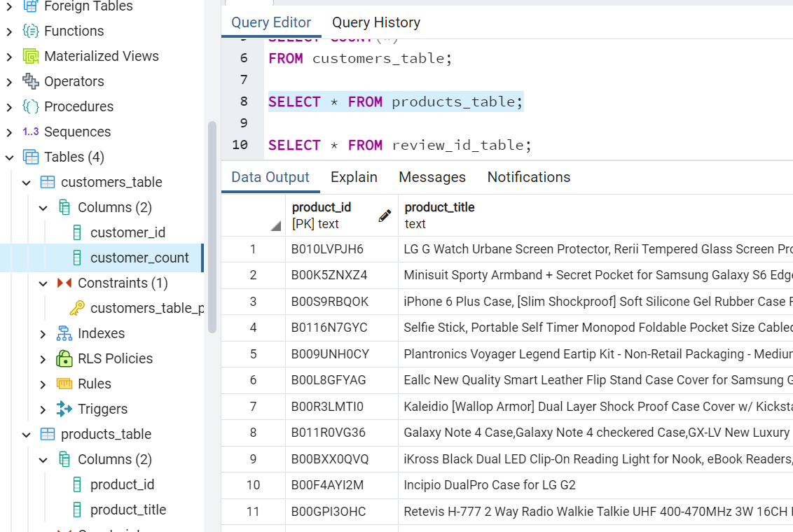Click editor line 10 review_id_table query

(399, 146)
